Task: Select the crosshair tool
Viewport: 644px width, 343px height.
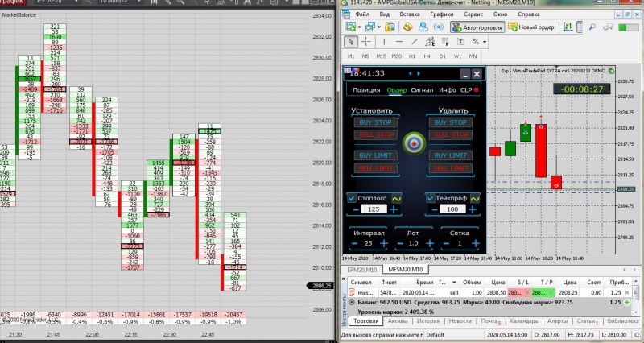Action: [x=365, y=42]
